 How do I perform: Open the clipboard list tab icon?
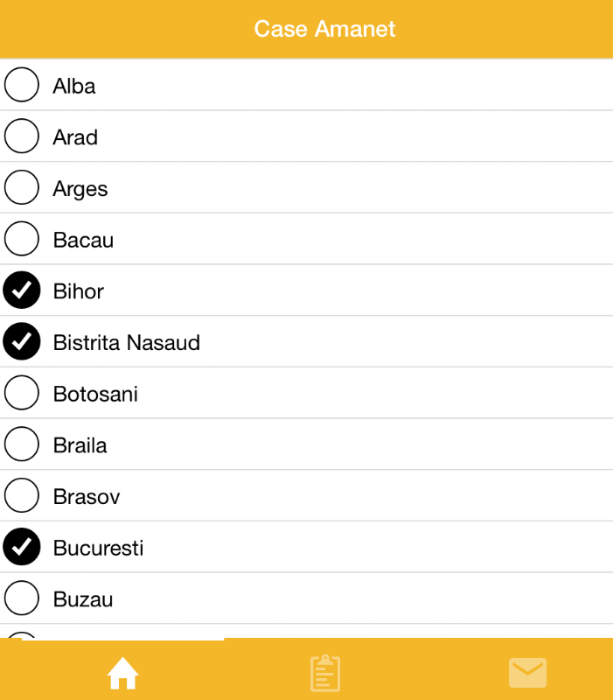324,673
